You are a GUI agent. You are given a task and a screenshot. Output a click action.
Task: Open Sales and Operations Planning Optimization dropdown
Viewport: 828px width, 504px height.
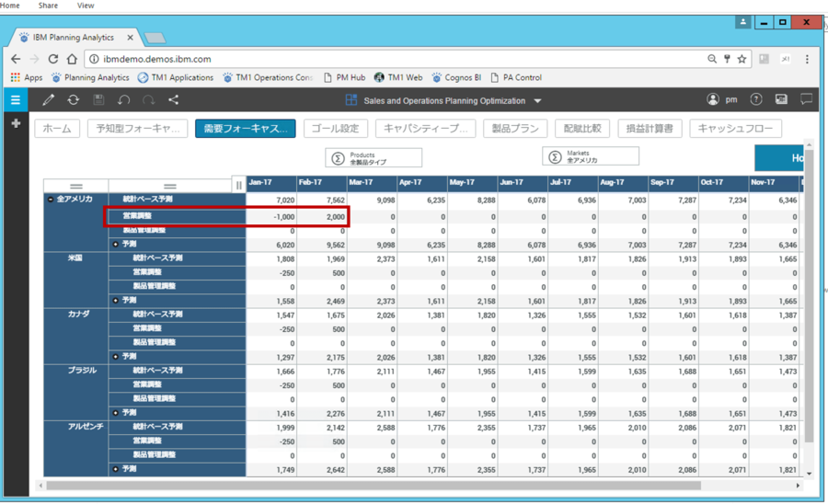pyautogui.click(x=537, y=101)
